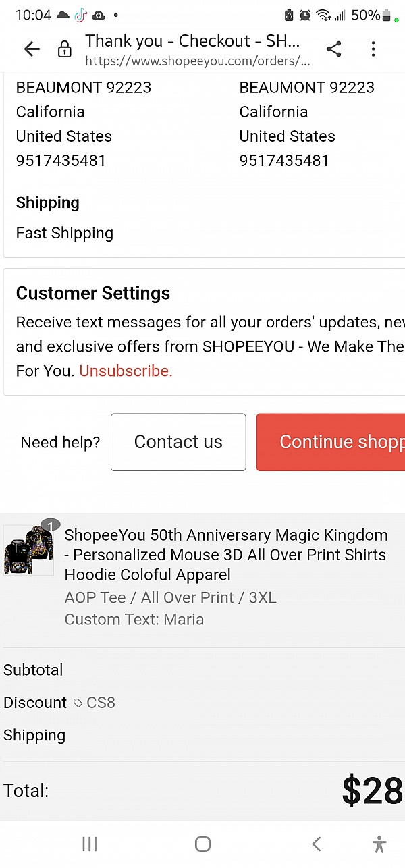405x868 pixels.
Task: Unsubscribe from text message updates
Action: coord(125,371)
